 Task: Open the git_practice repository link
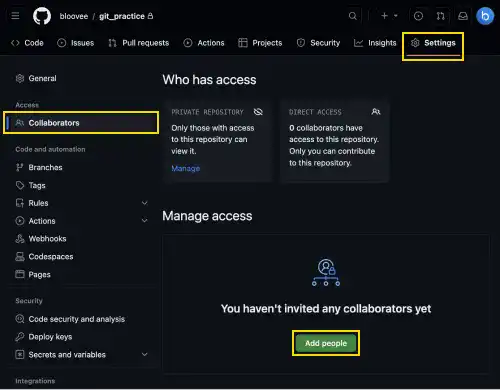click(122, 16)
